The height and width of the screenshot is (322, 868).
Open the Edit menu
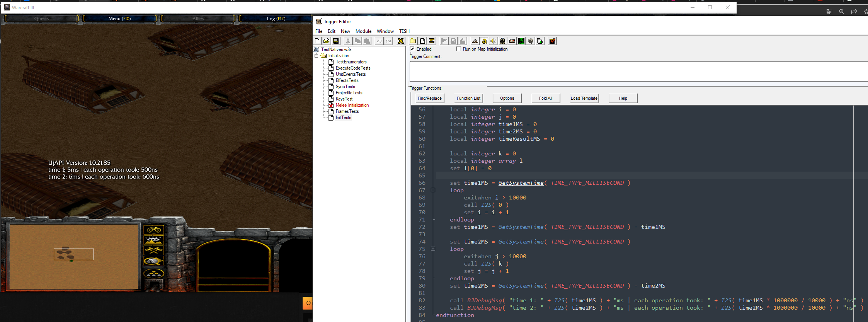pos(332,31)
